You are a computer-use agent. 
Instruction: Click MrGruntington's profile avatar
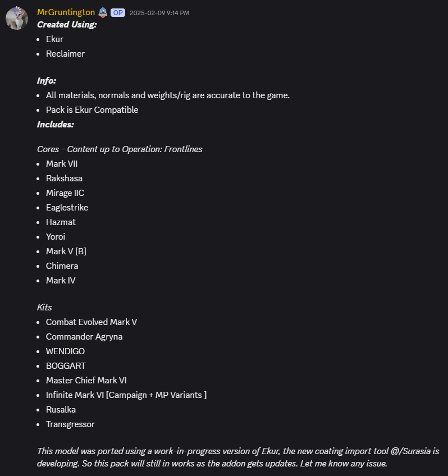(x=17, y=19)
